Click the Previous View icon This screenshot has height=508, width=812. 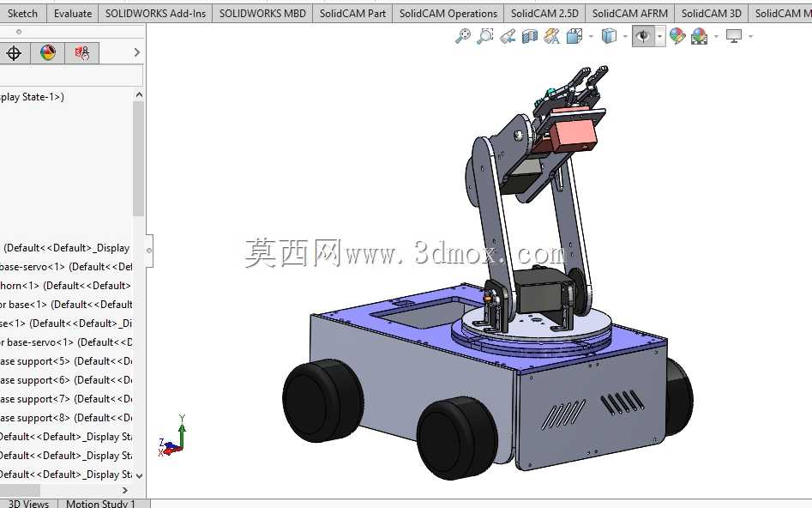point(508,36)
